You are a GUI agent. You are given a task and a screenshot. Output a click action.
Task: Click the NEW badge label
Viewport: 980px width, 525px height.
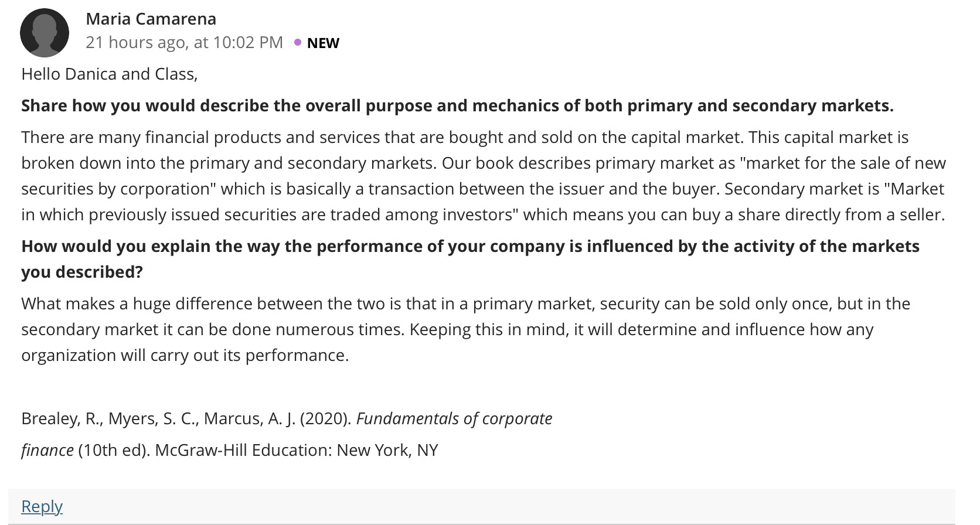click(x=323, y=43)
